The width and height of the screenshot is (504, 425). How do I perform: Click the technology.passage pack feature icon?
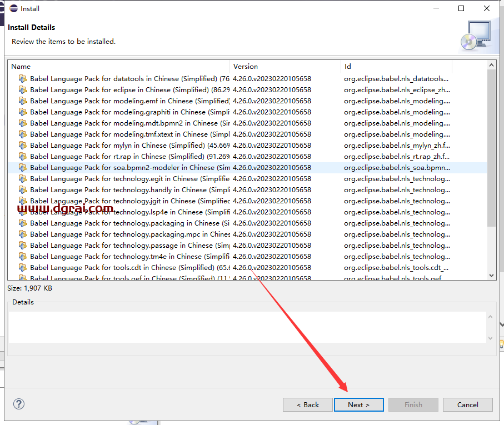(x=22, y=245)
